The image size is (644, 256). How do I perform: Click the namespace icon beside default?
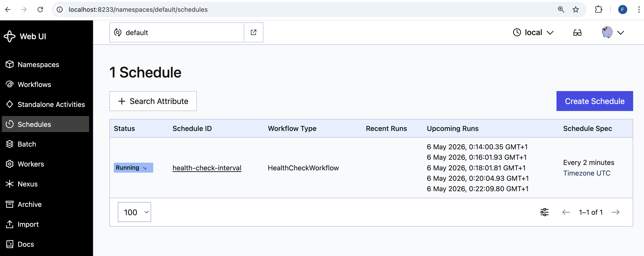(x=118, y=33)
